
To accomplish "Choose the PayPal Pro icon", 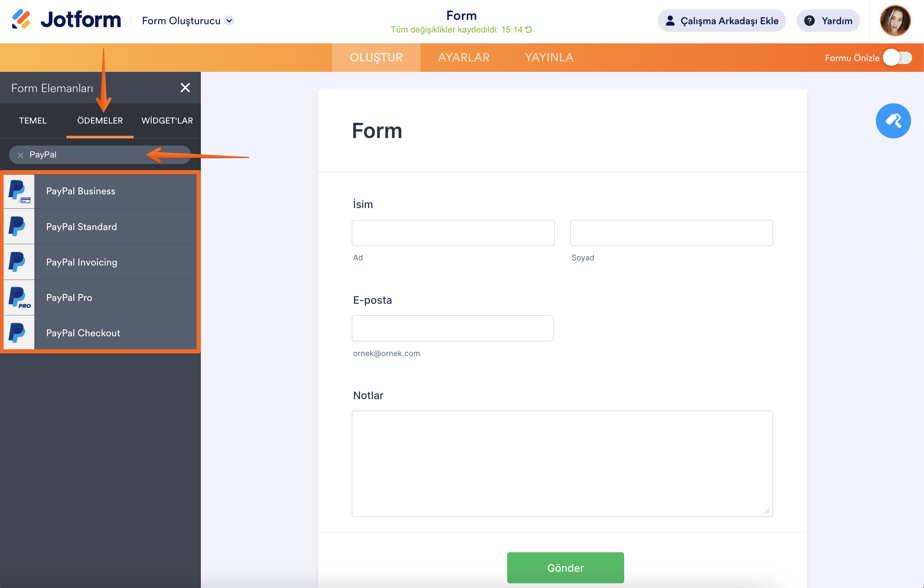I will (19, 298).
